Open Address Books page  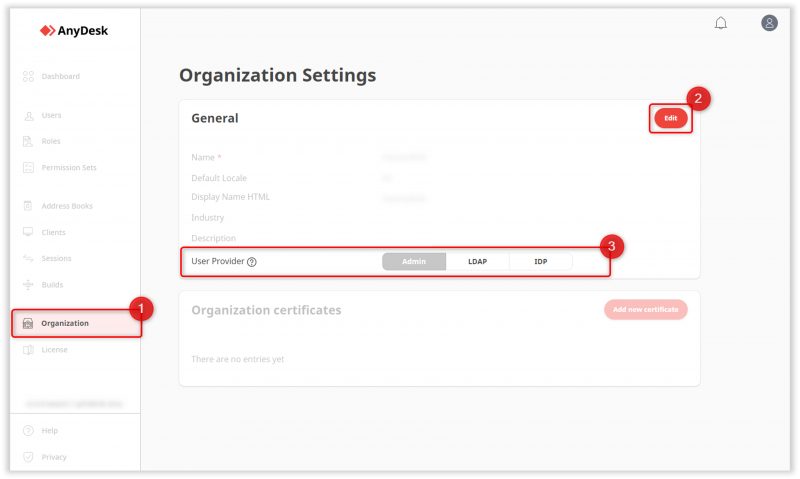[67, 206]
